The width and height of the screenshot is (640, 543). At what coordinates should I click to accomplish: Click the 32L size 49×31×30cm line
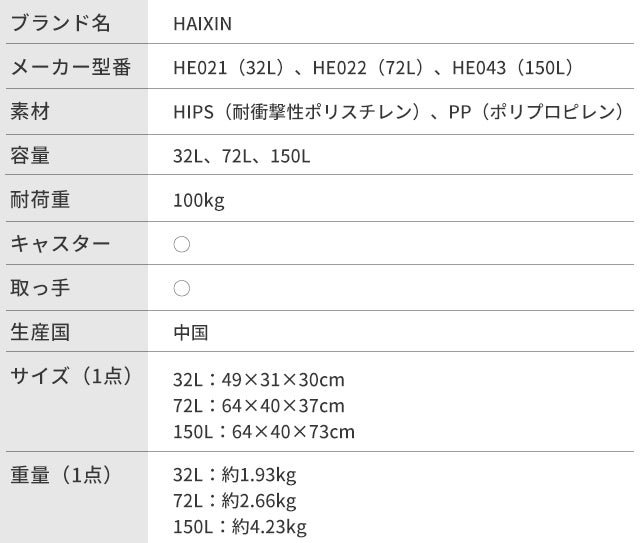point(259,380)
